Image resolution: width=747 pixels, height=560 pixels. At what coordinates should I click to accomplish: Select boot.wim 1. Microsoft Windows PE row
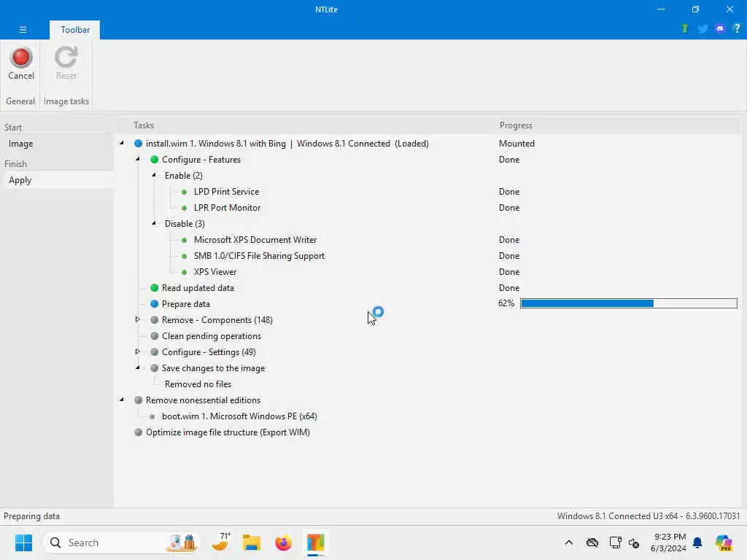pyautogui.click(x=239, y=416)
